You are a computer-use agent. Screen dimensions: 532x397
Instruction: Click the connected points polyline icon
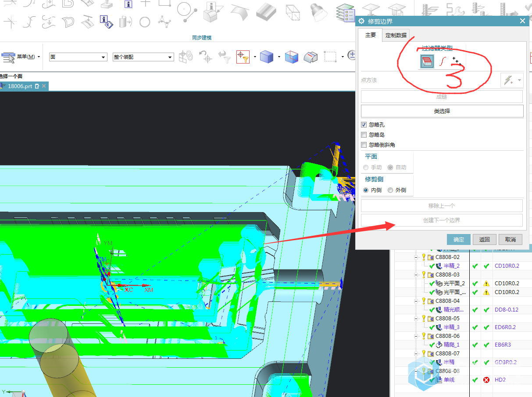pos(164,21)
